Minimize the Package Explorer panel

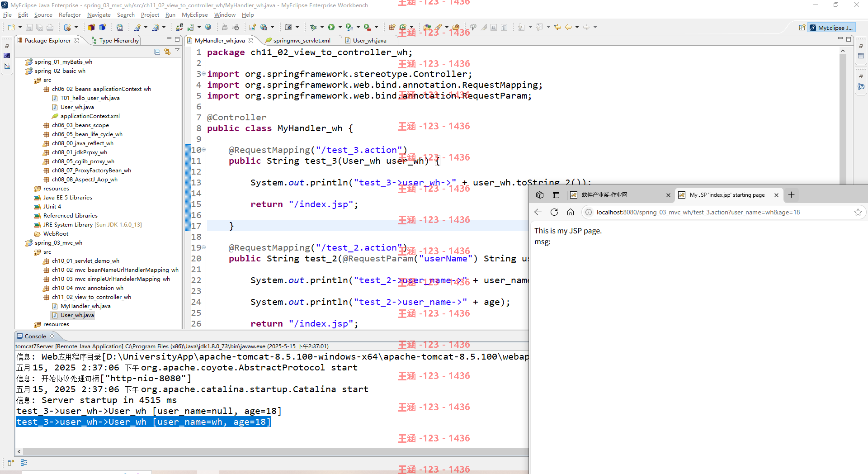coord(169,39)
